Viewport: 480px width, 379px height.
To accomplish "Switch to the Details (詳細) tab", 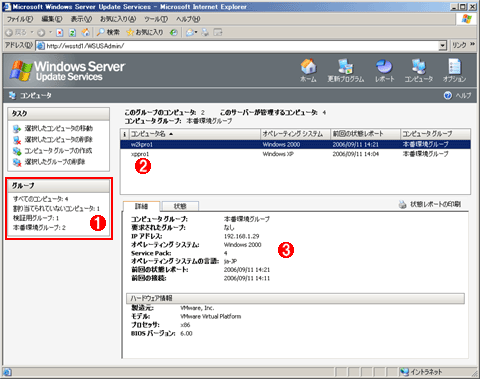I will [141, 206].
